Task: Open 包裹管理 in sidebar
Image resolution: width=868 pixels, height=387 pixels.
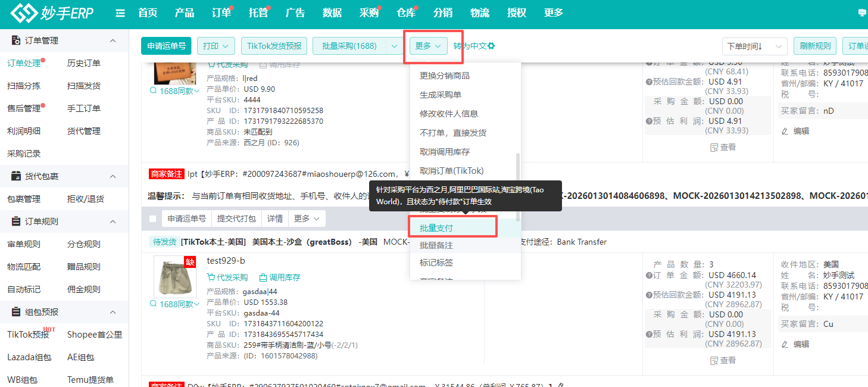Action: pyautogui.click(x=24, y=199)
